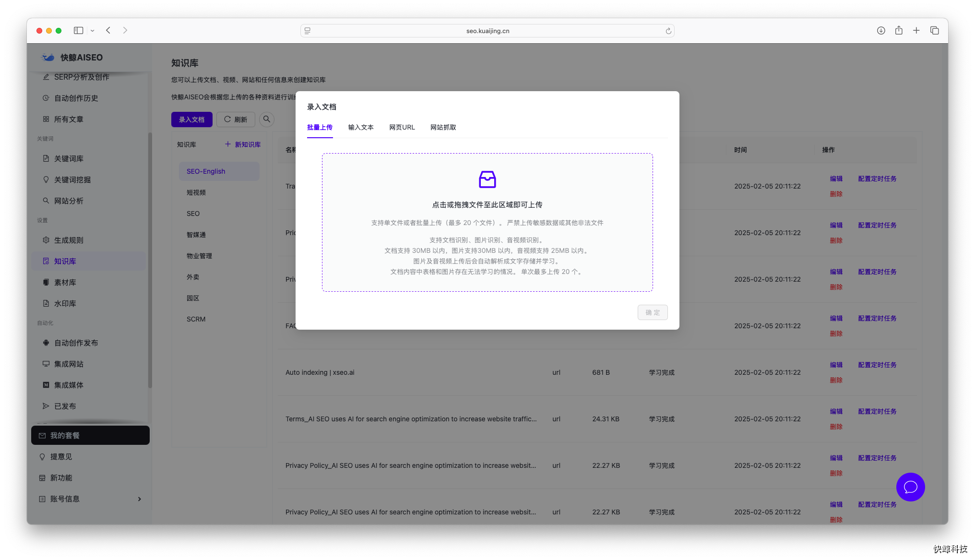
Task: Click the seo.kuaijing.cn address bar
Action: point(487,31)
